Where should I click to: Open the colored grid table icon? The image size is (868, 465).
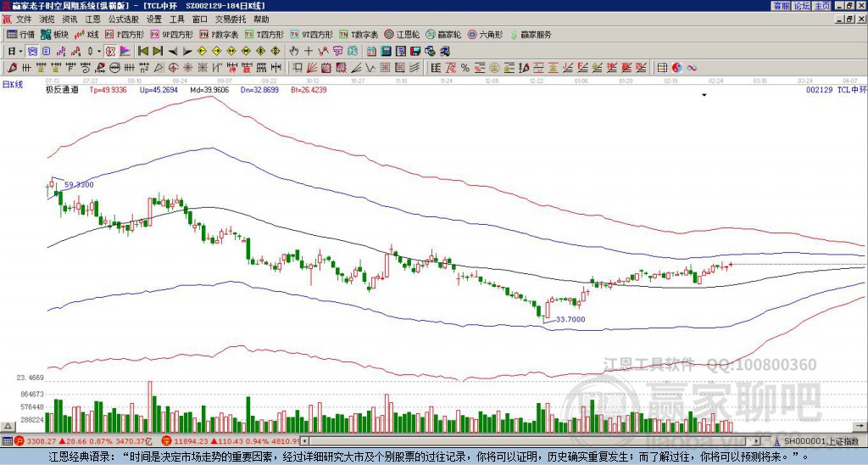point(662,68)
